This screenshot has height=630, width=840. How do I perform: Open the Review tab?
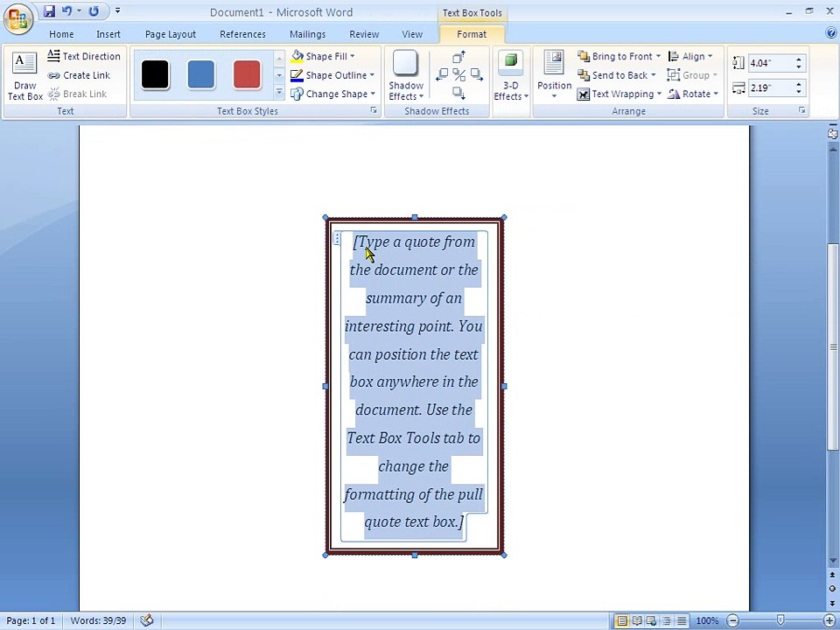pyautogui.click(x=364, y=34)
